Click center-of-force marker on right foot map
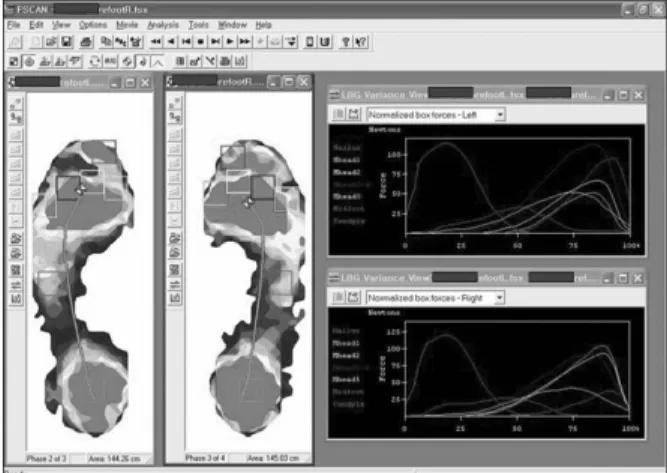Screen dimensions: 667x473 pyautogui.click(x=248, y=202)
